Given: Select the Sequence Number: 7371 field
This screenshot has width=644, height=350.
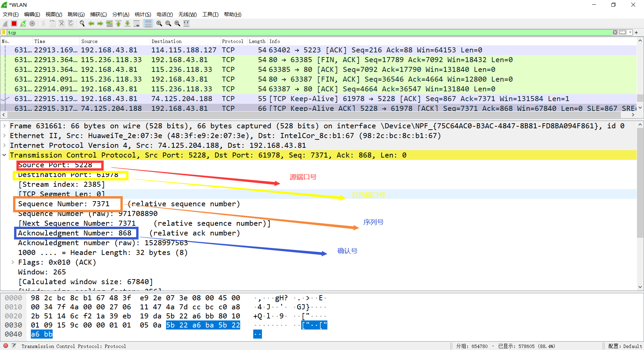Looking at the screenshot, I should [x=64, y=204].
